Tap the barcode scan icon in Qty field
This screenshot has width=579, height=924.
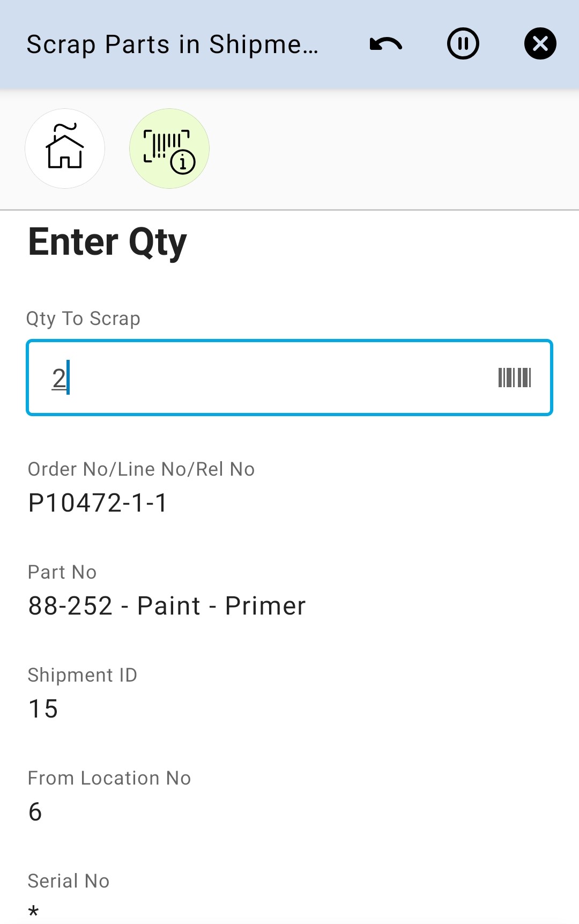514,378
